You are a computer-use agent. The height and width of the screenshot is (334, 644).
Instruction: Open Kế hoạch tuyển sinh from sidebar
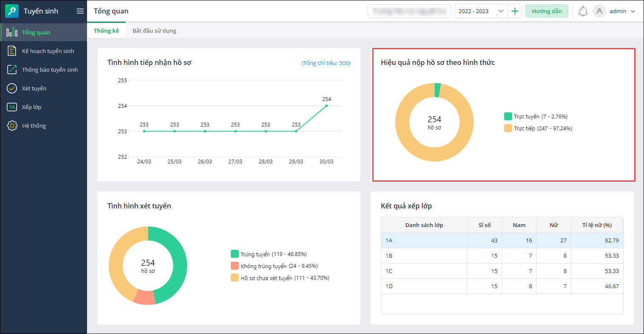pos(48,51)
